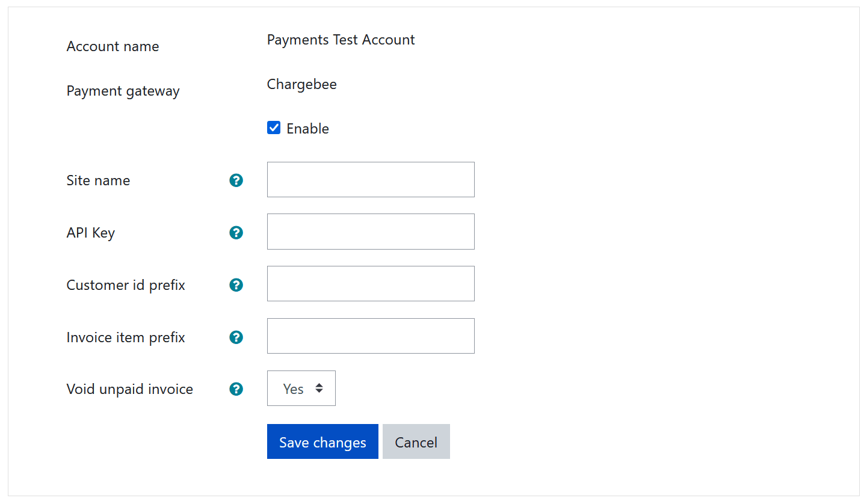
Task: Click the Site name field label
Action: 98,180
